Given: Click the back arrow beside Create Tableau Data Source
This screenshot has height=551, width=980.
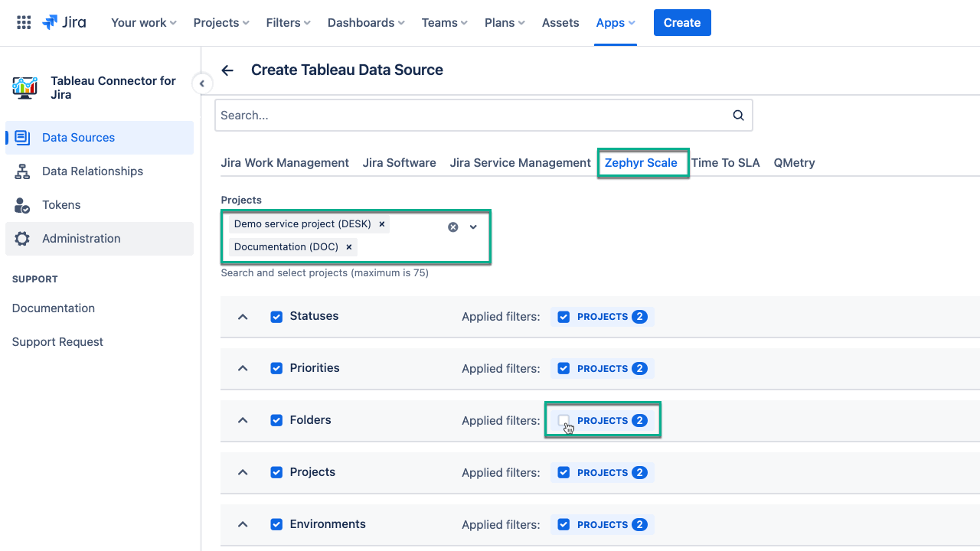Looking at the screenshot, I should click(x=227, y=70).
